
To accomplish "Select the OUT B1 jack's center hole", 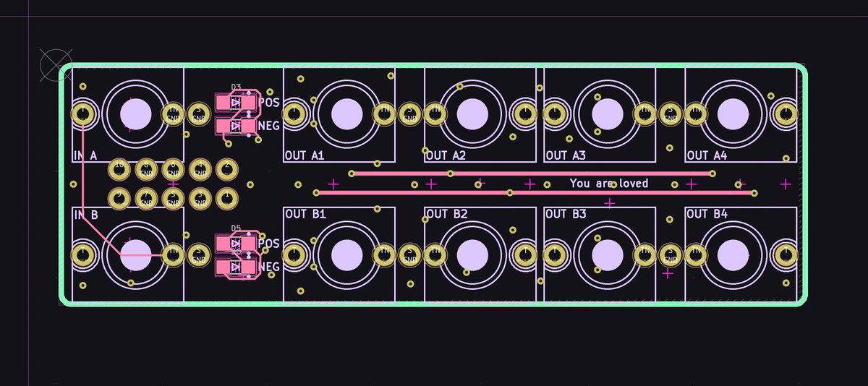I will click(346, 254).
